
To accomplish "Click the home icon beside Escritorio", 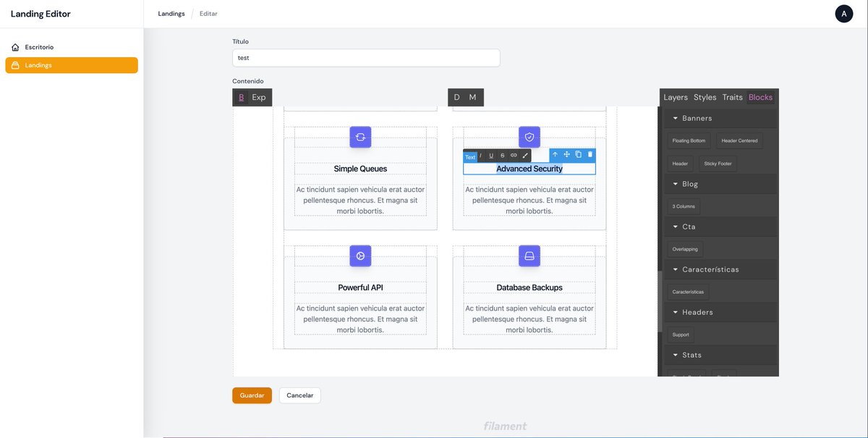I will coord(15,47).
